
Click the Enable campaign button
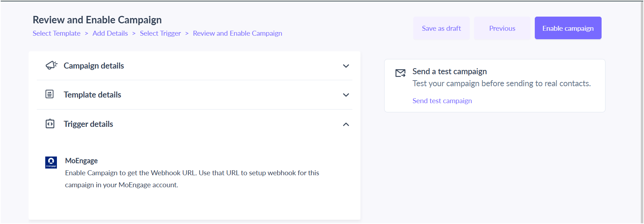pos(568,28)
